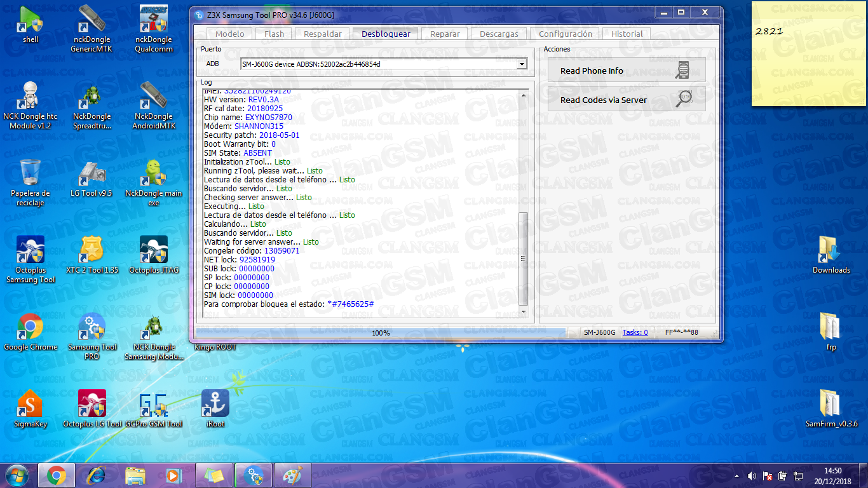The height and width of the screenshot is (488, 868).
Task: Open nckDongle GenericMTK shortcut
Action: click(x=91, y=29)
